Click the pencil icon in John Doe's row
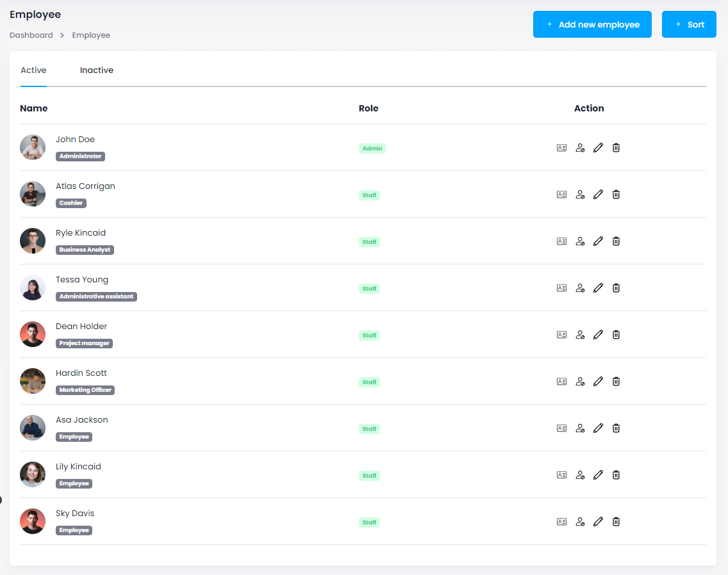 pos(598,148)
